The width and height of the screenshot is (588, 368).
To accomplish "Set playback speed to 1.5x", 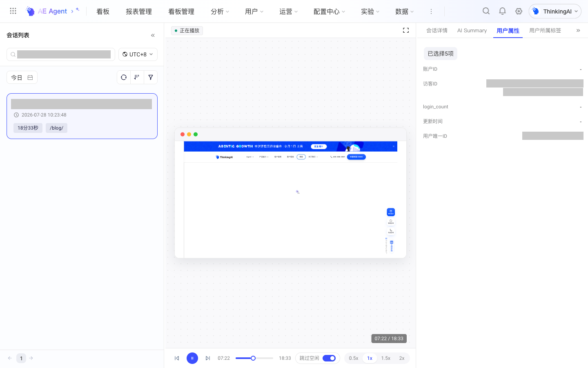I will pyautogui.click(x=386, y=358).
